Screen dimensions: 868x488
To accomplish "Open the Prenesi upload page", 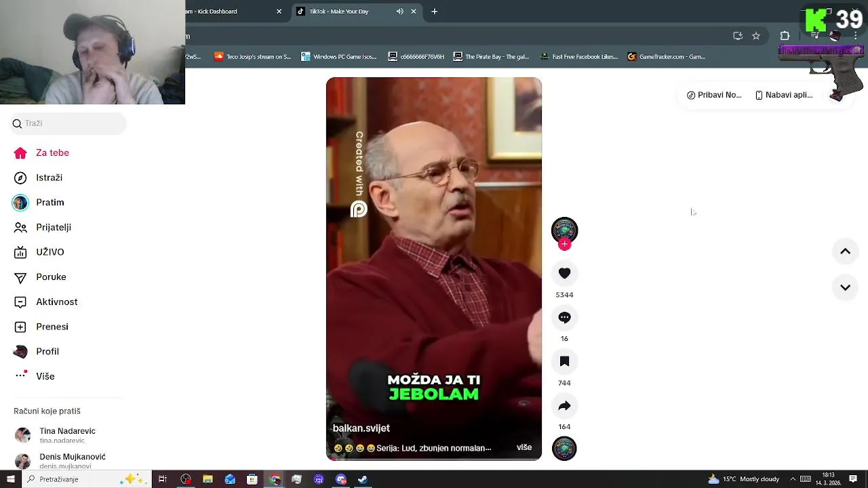I will click(x=41, y=327).
